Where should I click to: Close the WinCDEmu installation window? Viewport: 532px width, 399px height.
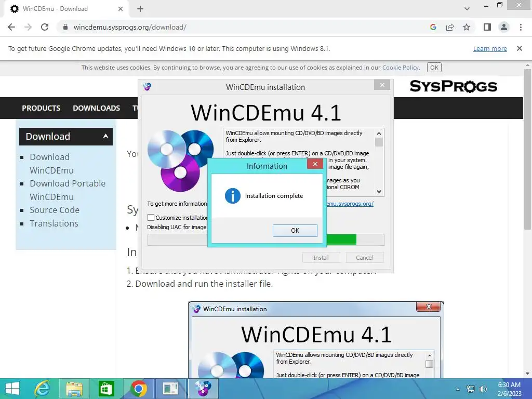(382, 85)
